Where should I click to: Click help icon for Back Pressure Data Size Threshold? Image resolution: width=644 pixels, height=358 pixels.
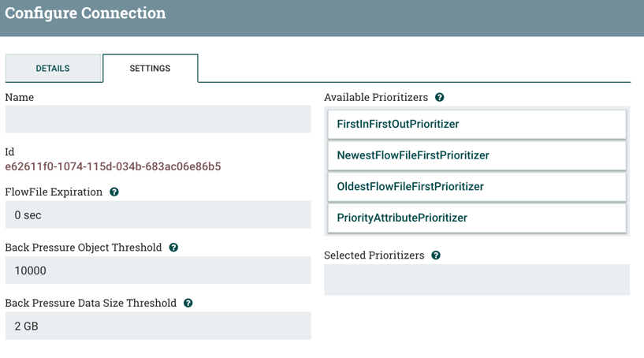(188, 303)
